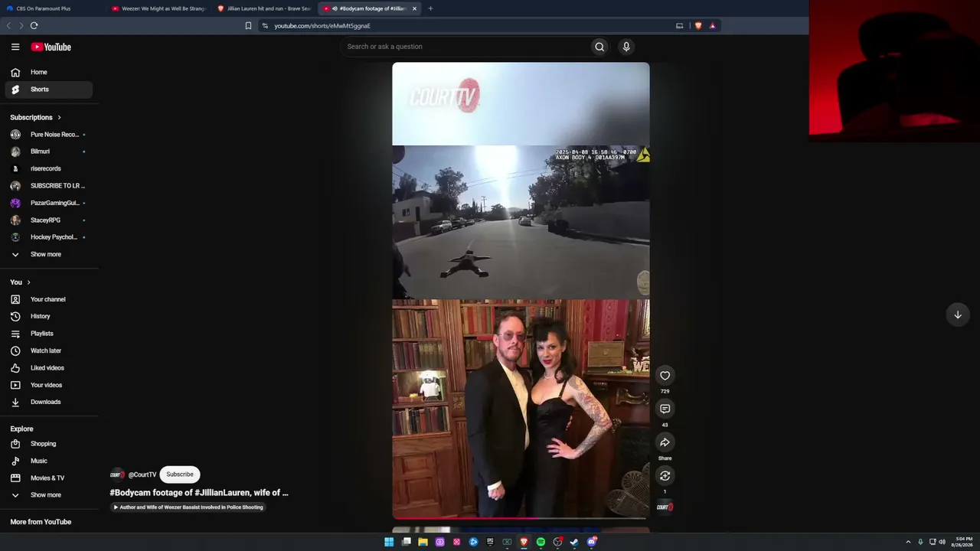Open volume control in system tray
This screenshot has height=551, width=980.
pyautogui.click(x=942, y=542)
